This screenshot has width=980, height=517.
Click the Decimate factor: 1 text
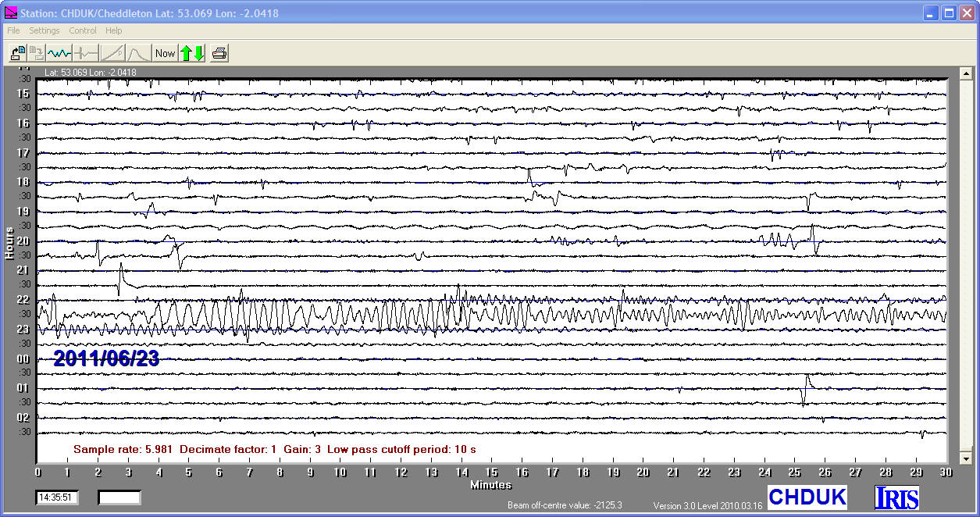tap(229, 449)
